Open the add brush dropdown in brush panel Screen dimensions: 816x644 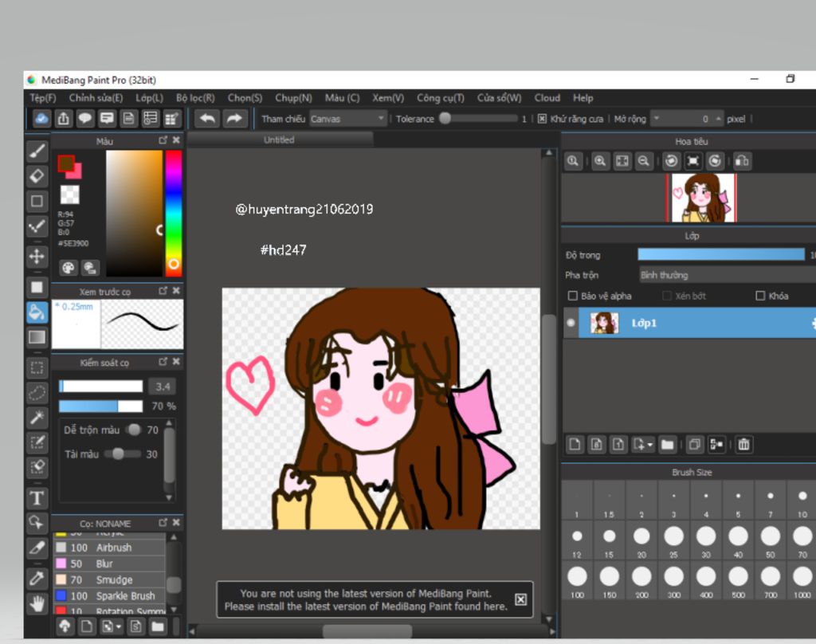coord(119,626)
